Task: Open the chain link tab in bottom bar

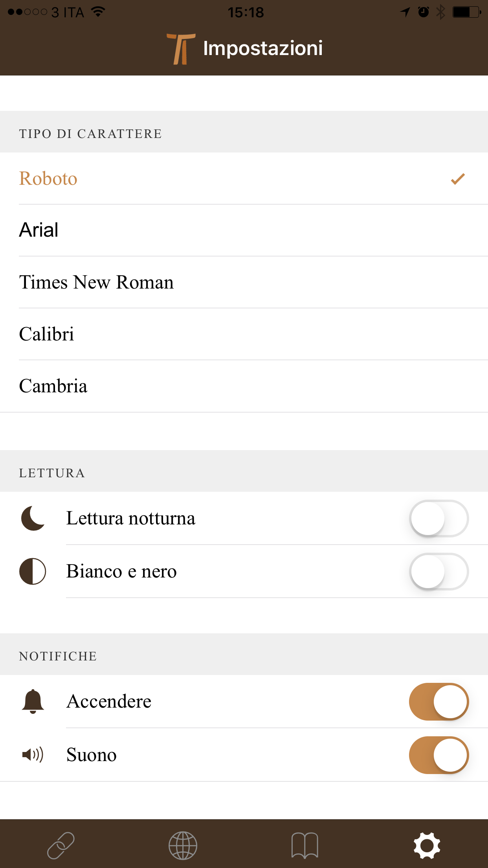Action: pos(61,845)
